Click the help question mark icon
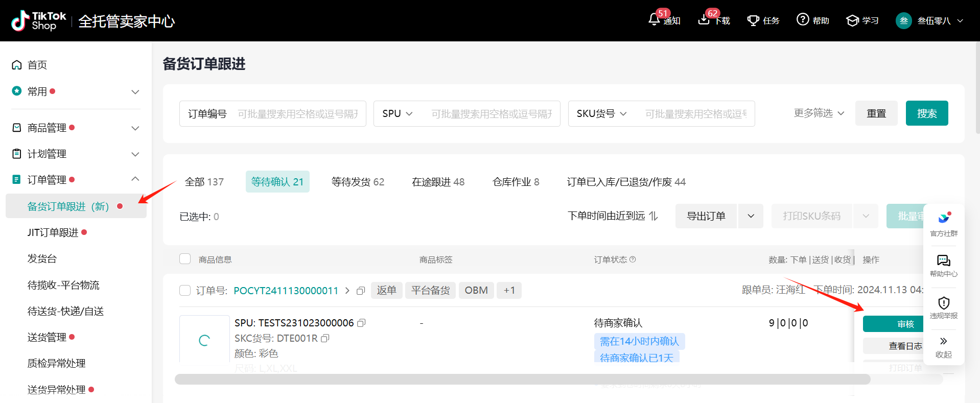Image resolution: width=980 pixels, height=403 pixels. tap(803, 20)
